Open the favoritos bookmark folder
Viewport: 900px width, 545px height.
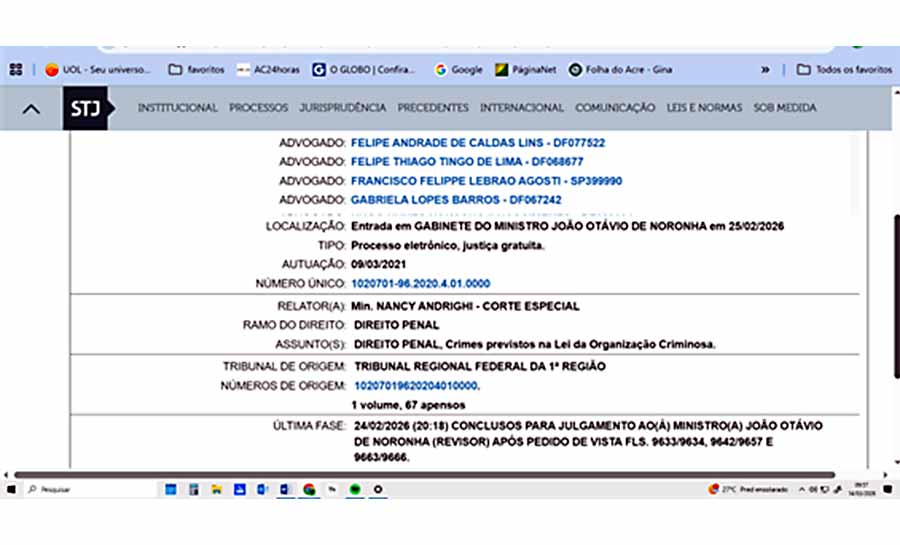[197, 70]
